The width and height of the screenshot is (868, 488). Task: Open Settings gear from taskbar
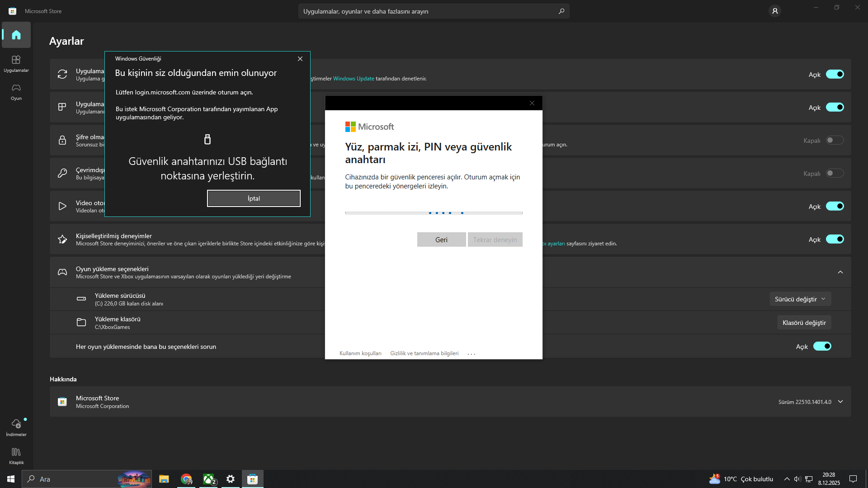[231, 479]
